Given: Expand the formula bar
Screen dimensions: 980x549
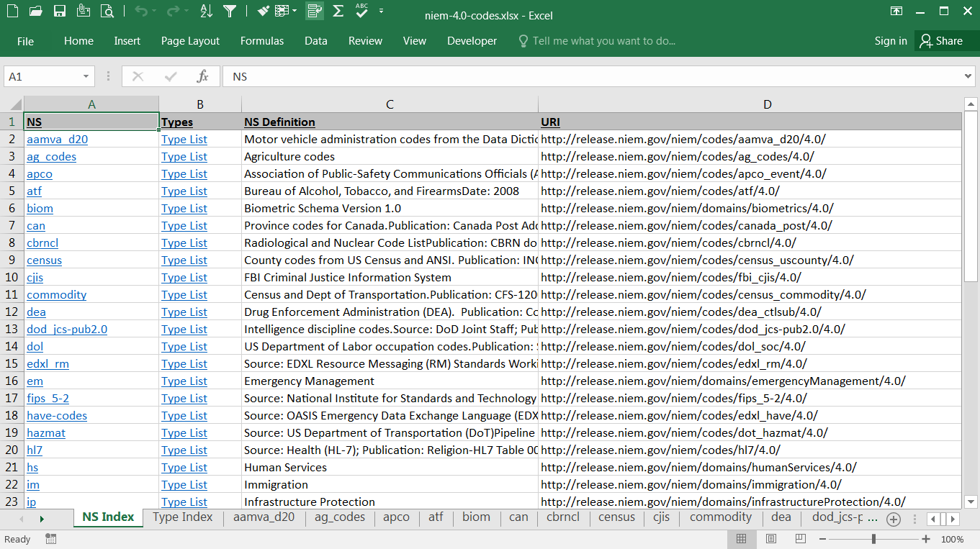Looking at the screenshot, I should coord(968,76).
